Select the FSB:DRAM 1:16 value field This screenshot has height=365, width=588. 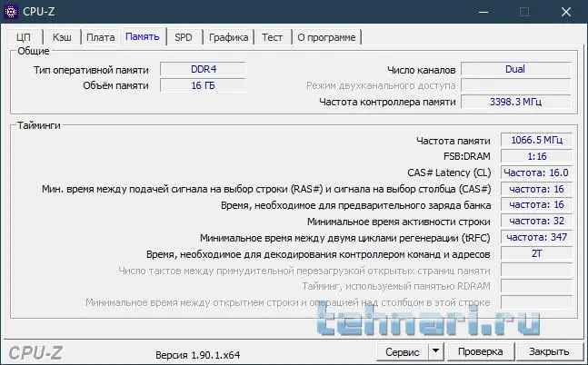click(536, 156)
